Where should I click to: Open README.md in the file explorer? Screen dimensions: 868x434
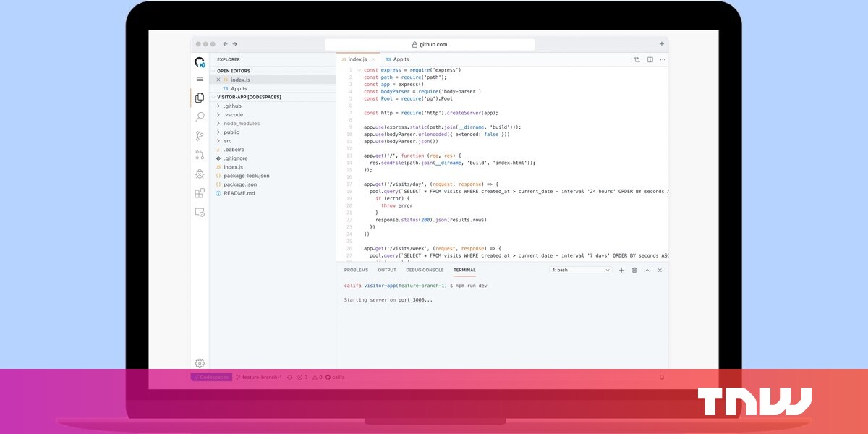pyautogui.click(x=239, y=193)
